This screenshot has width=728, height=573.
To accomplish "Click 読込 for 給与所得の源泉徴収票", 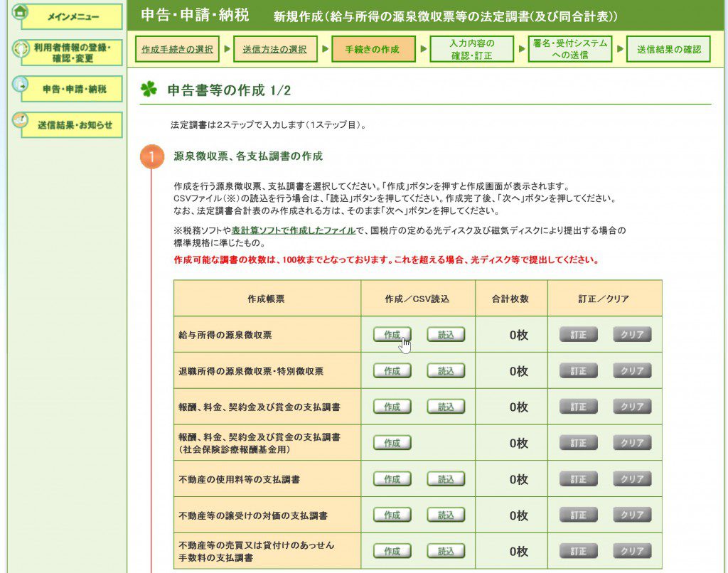I will (x=446, y=335).
